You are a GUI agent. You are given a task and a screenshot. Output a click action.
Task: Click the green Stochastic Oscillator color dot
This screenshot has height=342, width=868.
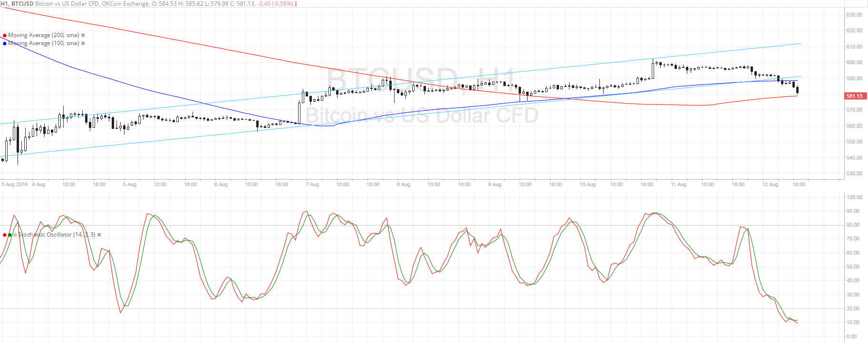pos(10,235)
